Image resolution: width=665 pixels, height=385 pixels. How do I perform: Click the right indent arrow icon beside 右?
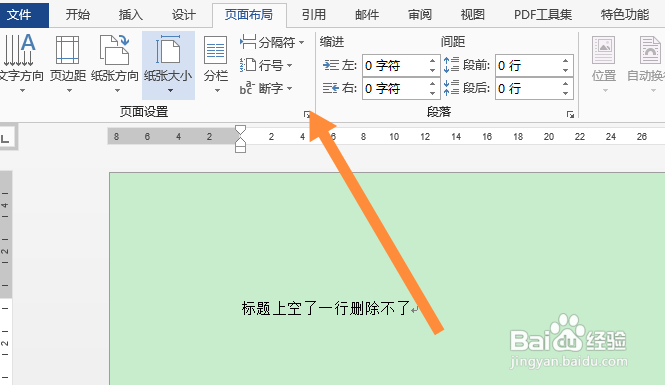[x=331, y=88]
